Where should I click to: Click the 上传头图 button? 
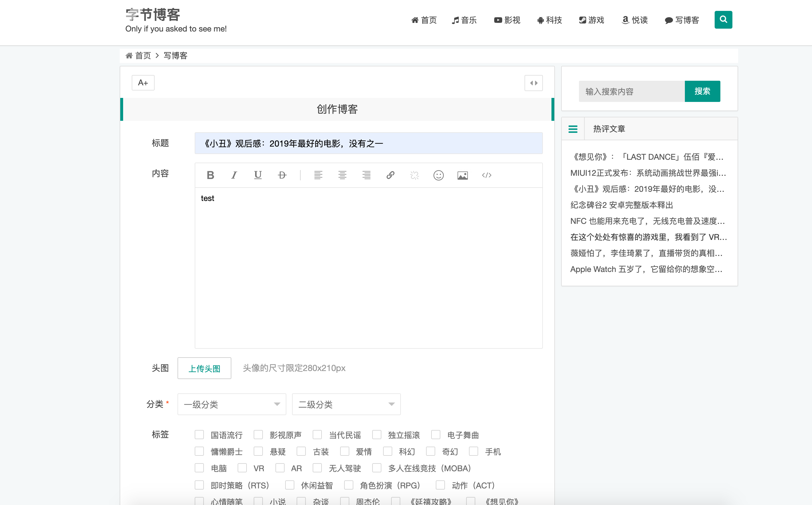204,368
